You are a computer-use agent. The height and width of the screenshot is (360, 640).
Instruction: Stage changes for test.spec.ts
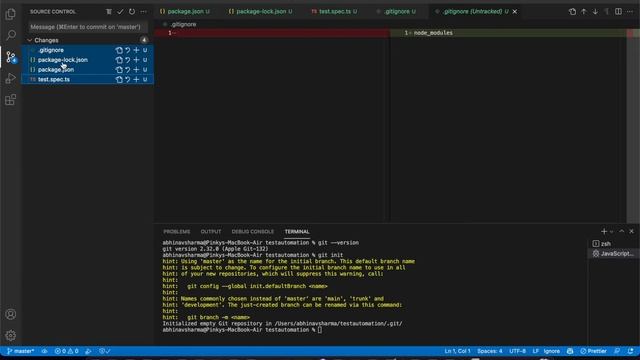tap(136, 80)
